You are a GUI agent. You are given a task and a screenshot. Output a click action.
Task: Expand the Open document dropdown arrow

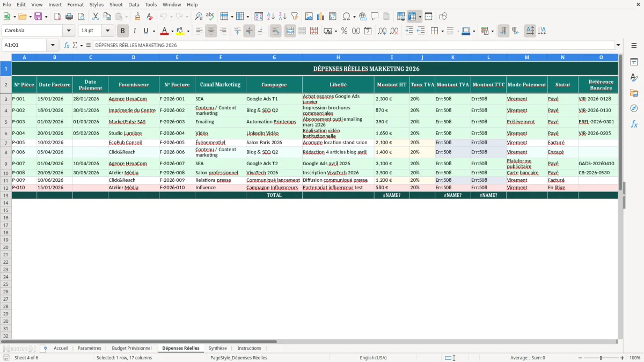(30, 17)
